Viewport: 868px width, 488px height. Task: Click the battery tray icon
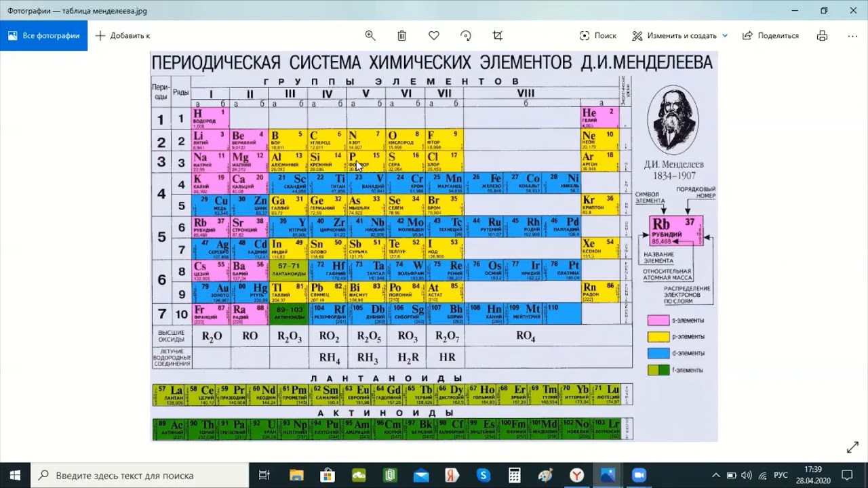(x=732, y=475)
